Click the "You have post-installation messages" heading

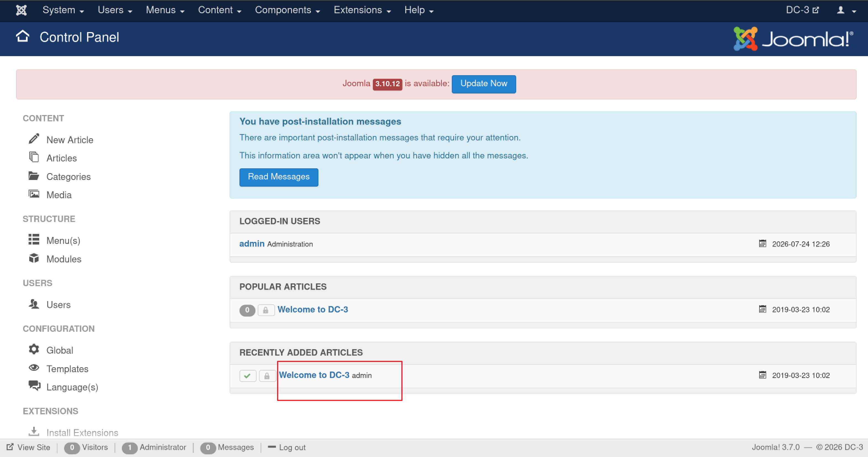click(320, 121)
